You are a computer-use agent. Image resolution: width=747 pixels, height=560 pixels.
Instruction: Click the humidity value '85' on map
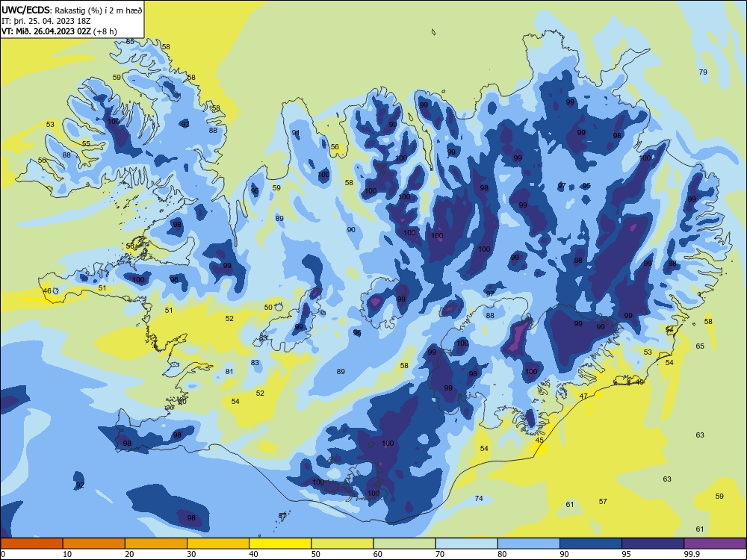[130, 41]
